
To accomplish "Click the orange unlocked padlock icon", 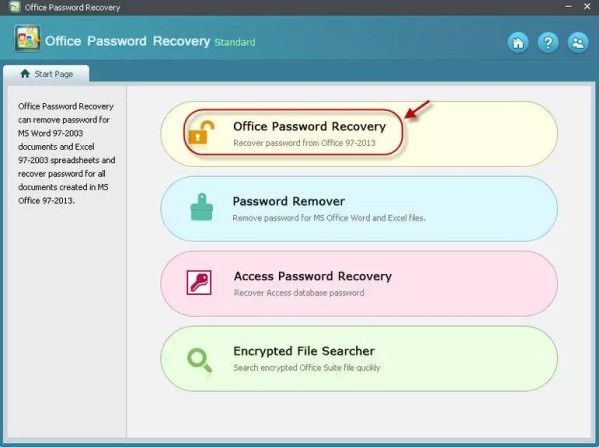I will coord(201,132).
